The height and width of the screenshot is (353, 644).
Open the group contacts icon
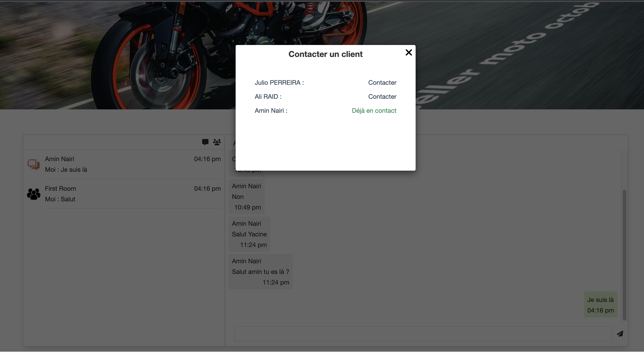point(217,142)
